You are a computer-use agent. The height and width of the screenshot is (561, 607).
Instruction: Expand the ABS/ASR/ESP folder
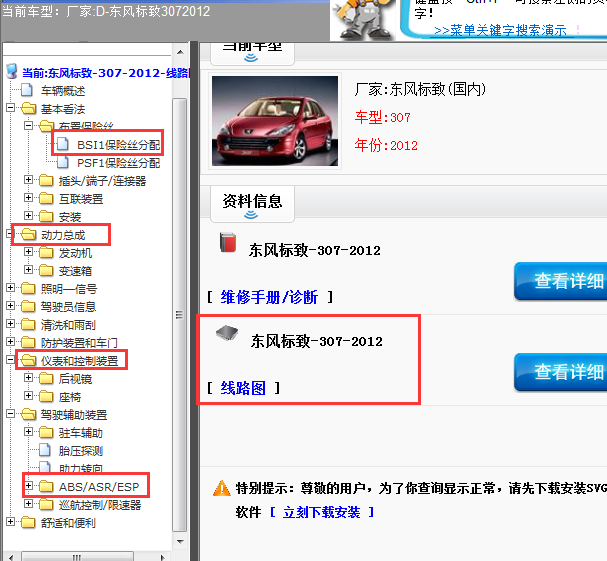[x=28, y=486]
